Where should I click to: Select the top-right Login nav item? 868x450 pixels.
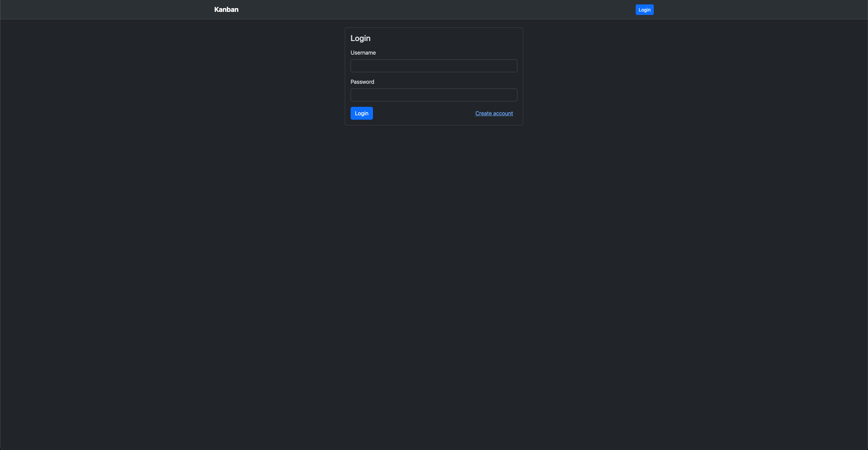pos(644,10)
